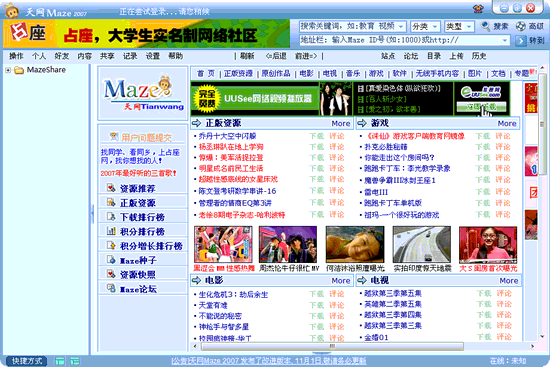550x367 pixels.
Task: Click the 资源推荐 sidebar icon
Action: 111,188
